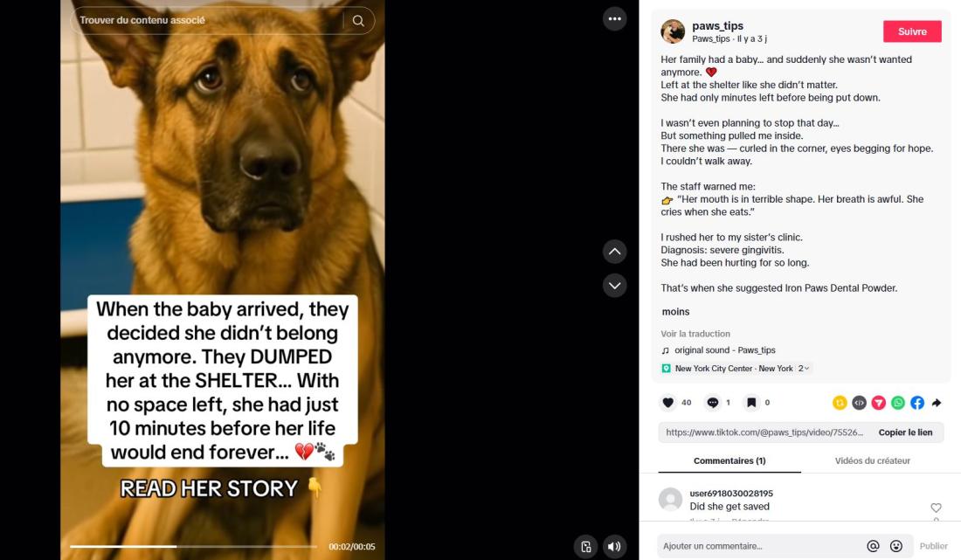
Task: Open the three-dot more options menu
Action: coord(615,19)
